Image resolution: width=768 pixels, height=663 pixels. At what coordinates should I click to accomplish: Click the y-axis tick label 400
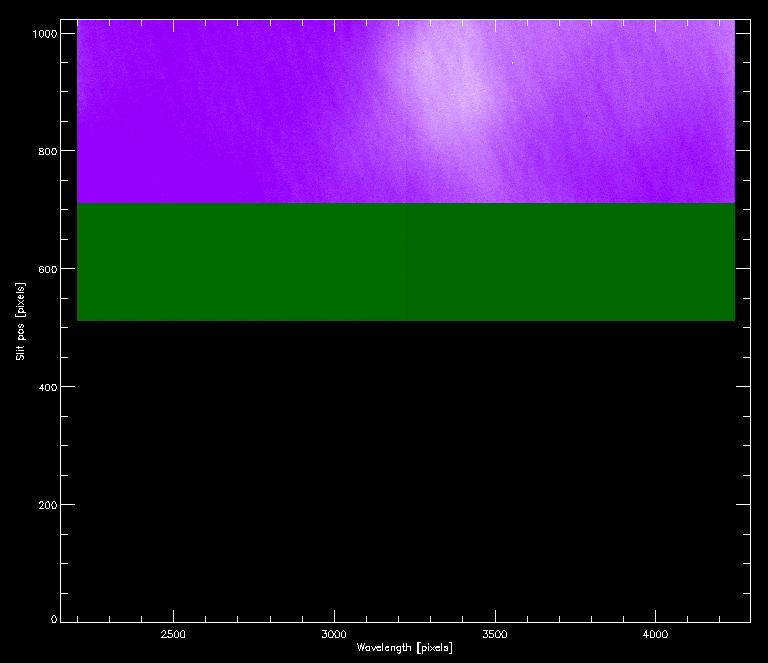coord(48,387)
